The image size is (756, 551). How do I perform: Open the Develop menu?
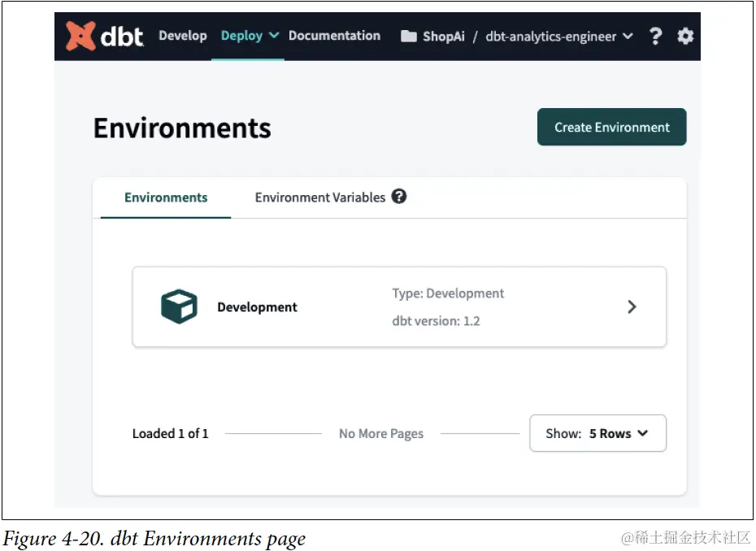point(183,36)
